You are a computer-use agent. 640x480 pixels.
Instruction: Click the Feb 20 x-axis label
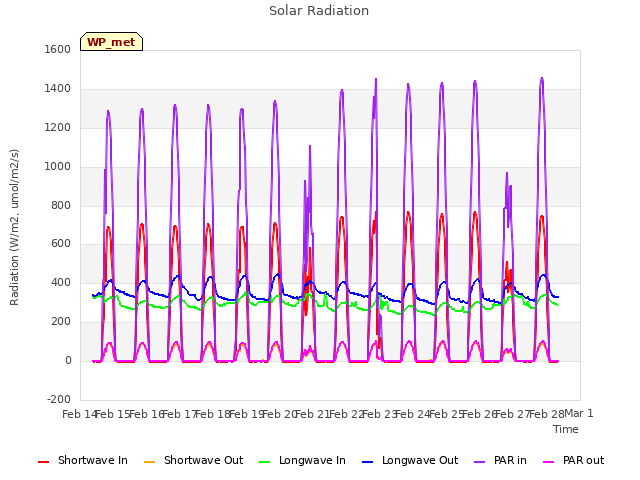click(280, 414)
